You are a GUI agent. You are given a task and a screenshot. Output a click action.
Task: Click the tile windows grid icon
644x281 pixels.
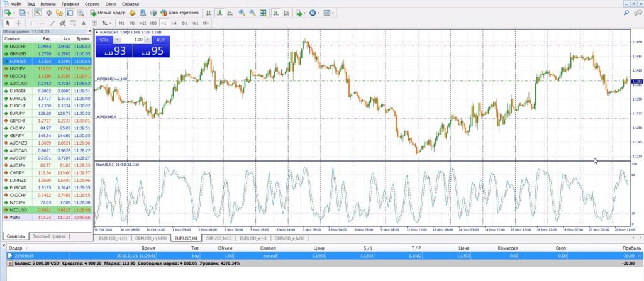(264, 13)
